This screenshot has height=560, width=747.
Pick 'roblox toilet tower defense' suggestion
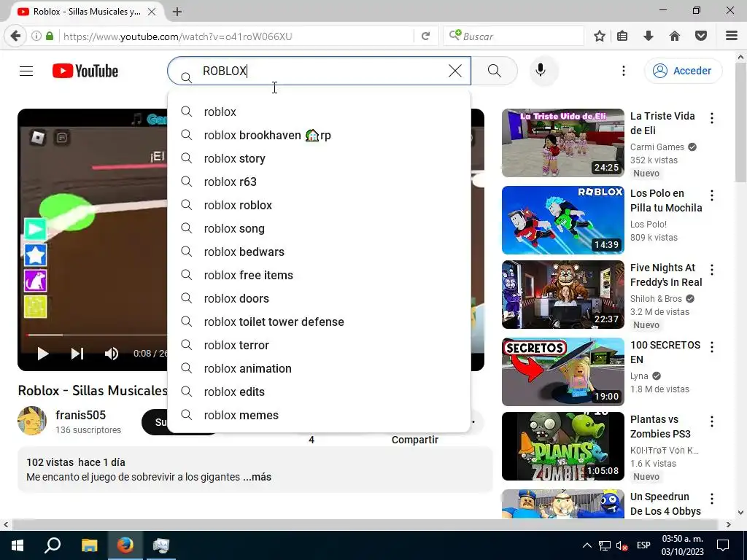[x=320, y=322]
